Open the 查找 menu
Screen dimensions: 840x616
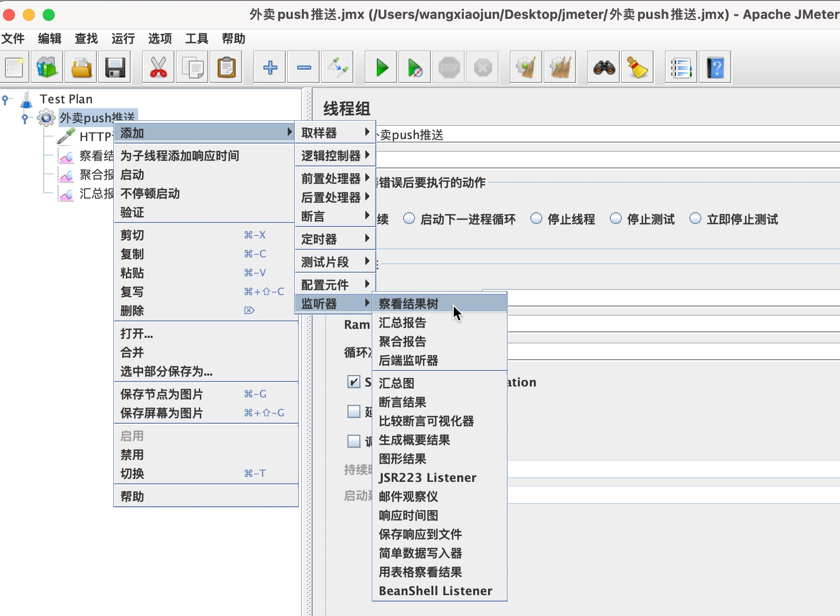tap(86, 39)
